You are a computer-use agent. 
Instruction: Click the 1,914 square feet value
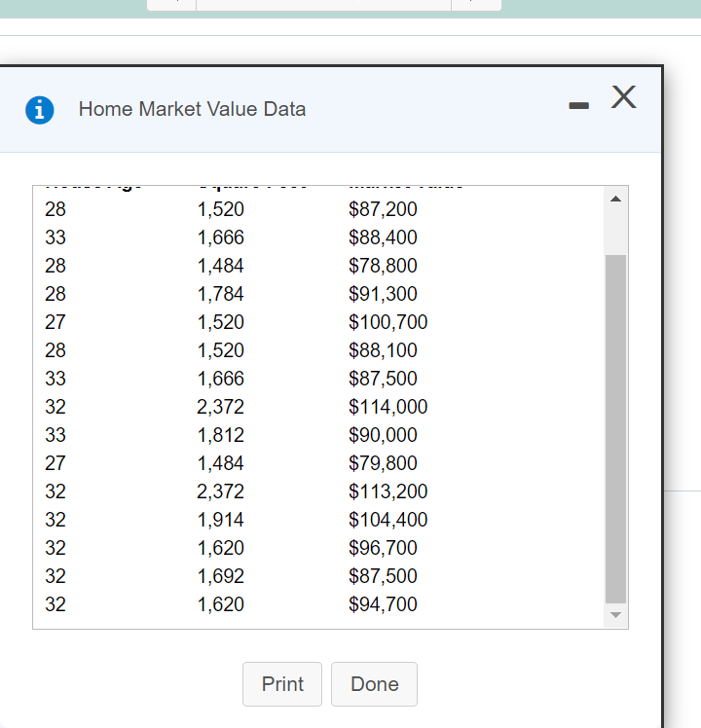(221, 520)
